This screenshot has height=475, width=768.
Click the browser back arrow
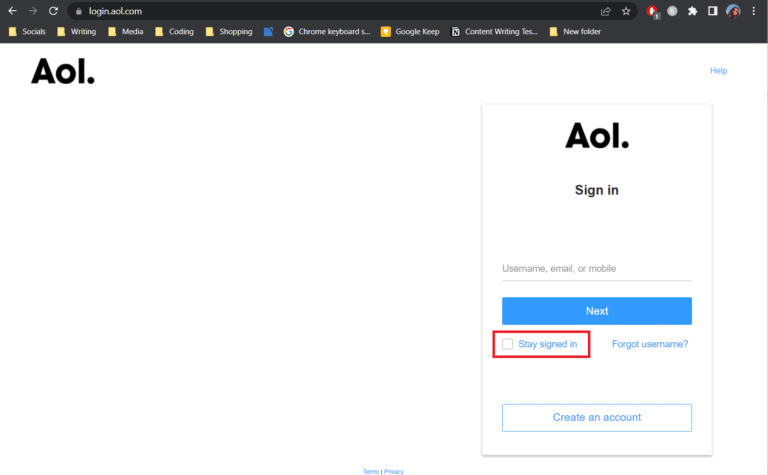tap(12, 11)
